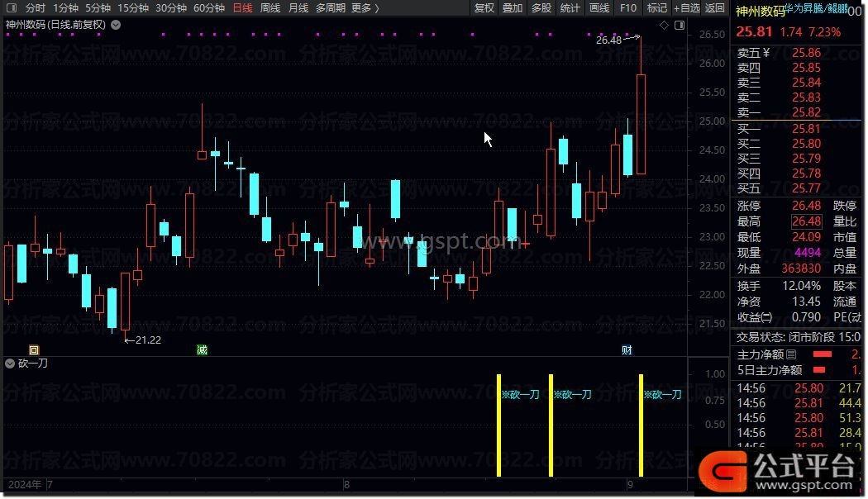Switch to 分时 intraday view
This screenshot has height=499, width=868.
[x=35, y=7]
